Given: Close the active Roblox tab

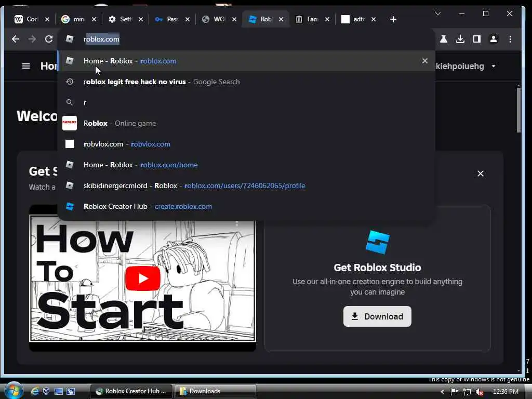Looking at the screenshot, I should 281,19.
